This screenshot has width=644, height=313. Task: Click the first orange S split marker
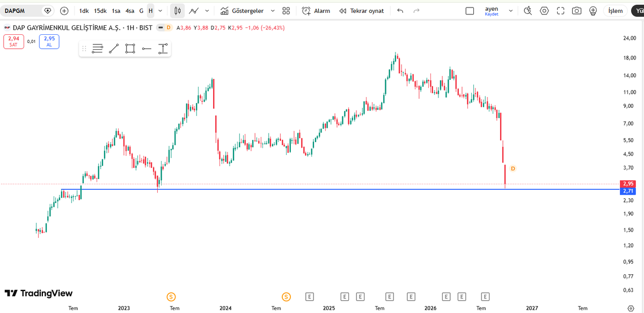171,296
